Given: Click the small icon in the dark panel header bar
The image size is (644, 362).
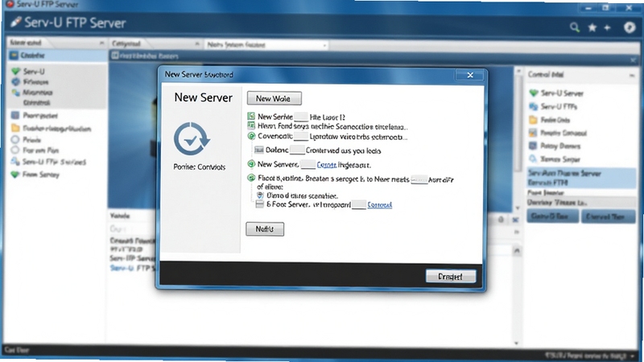Looking at the screenshot, I should [x=115, y=55].
